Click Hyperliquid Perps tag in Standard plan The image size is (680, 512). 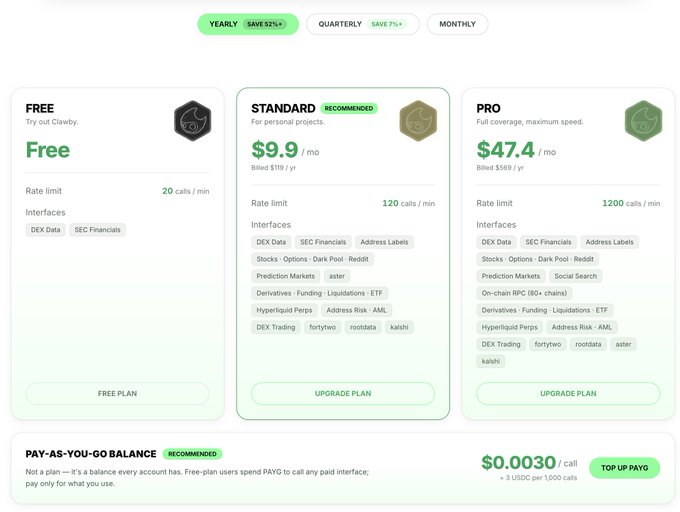click(284, 310)
